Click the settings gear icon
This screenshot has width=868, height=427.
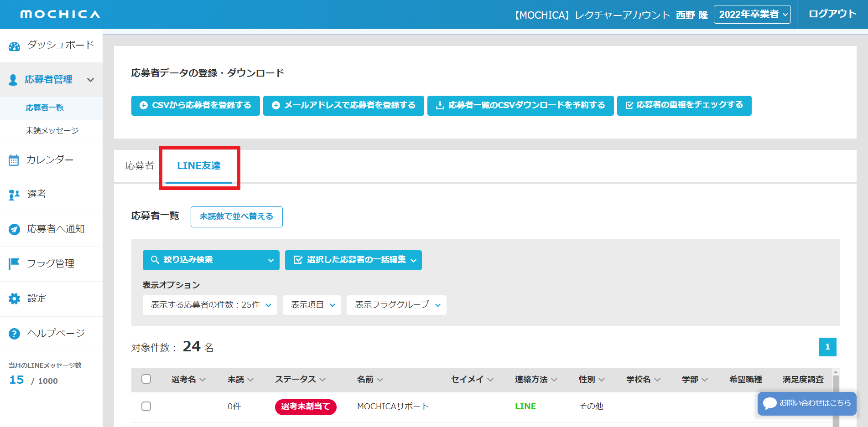(x=14, y=299)
